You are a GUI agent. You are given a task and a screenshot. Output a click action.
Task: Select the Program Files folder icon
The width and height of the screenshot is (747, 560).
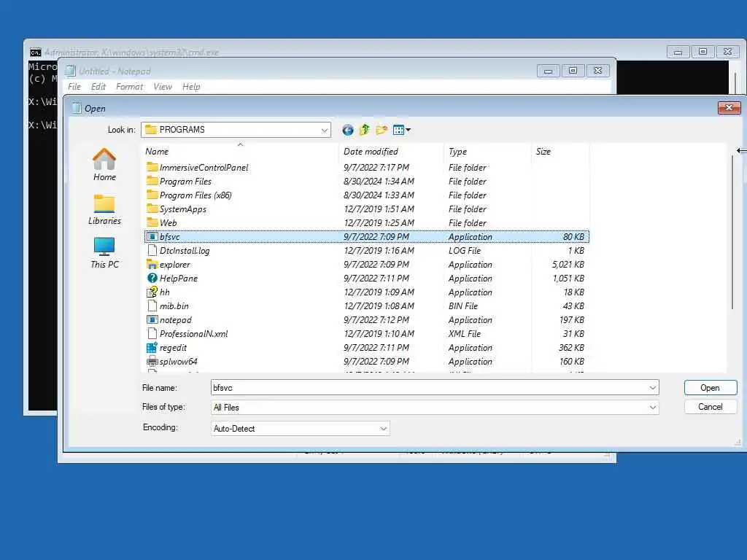(x=152, y=181)
